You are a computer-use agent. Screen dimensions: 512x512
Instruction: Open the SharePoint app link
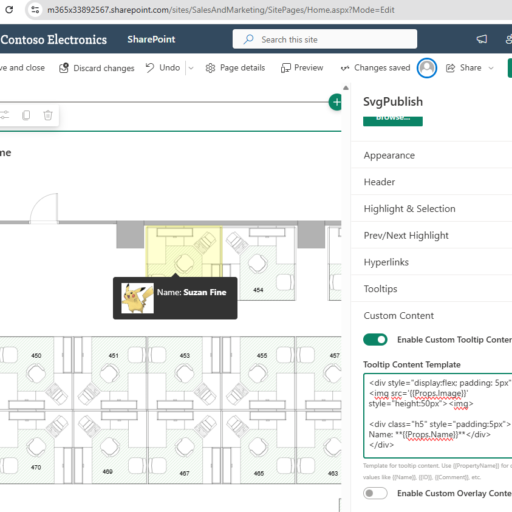point(151,39)
